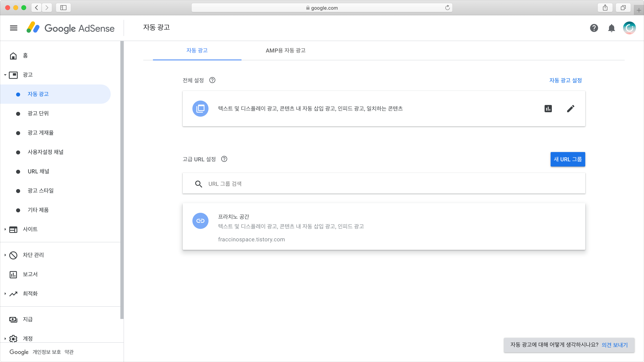Open the 약관 footer link
The height and width of the screenshot is (362, 644).
coord(69,352)
